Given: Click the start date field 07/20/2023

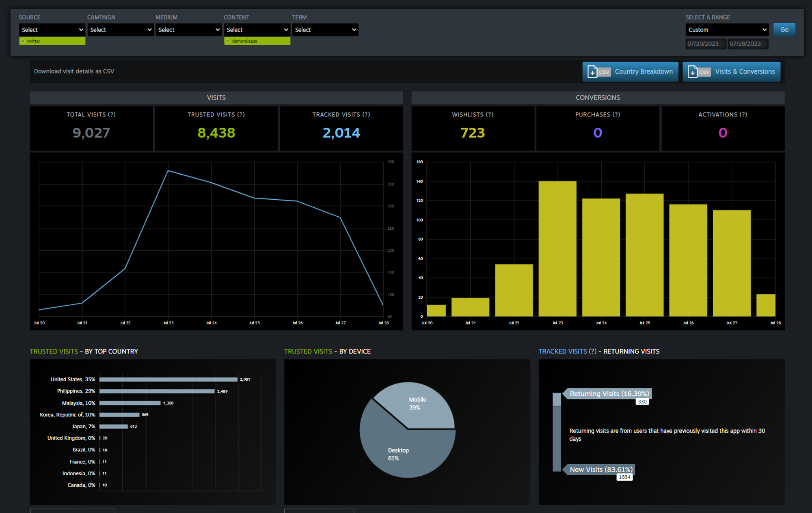Looking at the screenshot, I should 705,44.
